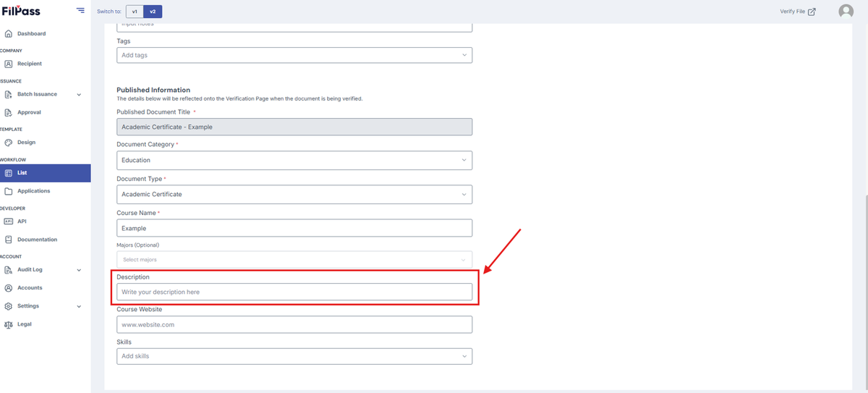868x393 pixels.
Task: Click the Settings gear icon
Action: pyautogui.click(x=8, y=306)
